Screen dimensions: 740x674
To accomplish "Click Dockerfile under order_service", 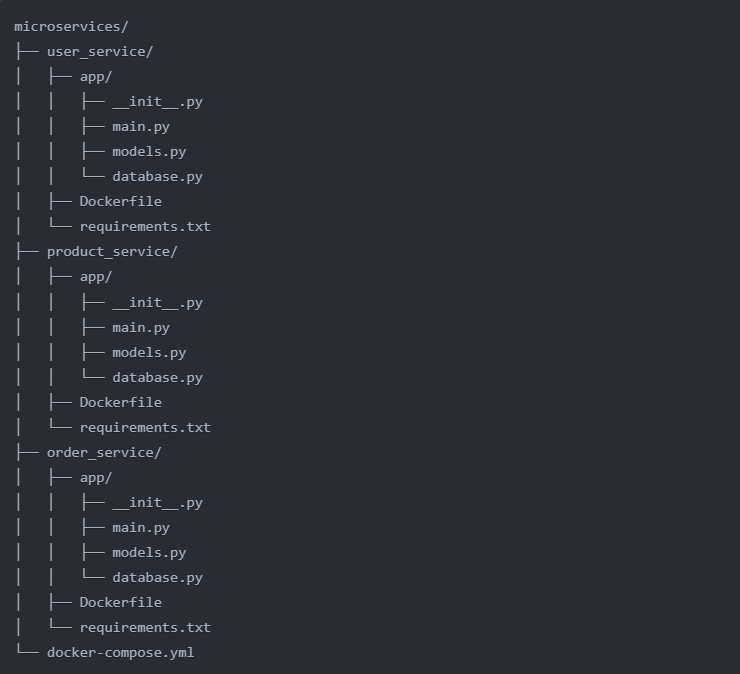I will click(x=120, y=603).
